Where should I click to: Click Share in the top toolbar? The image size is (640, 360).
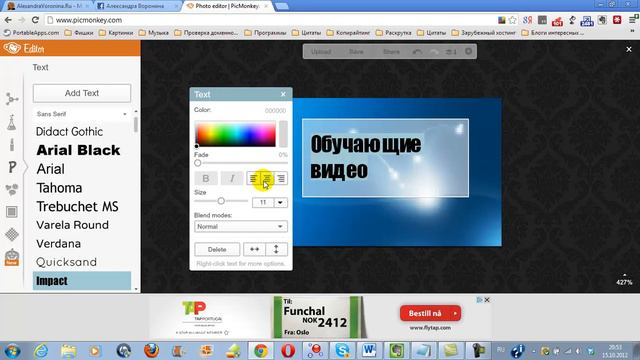[391, 52]
